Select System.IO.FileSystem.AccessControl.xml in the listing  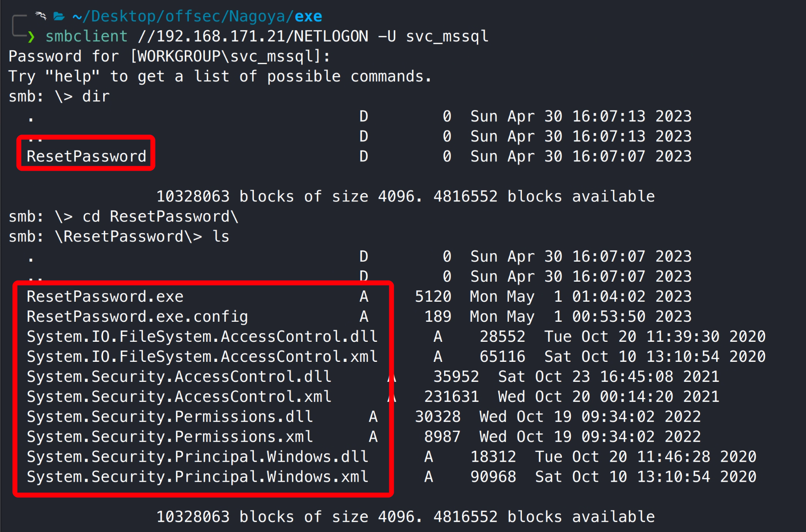202,357
